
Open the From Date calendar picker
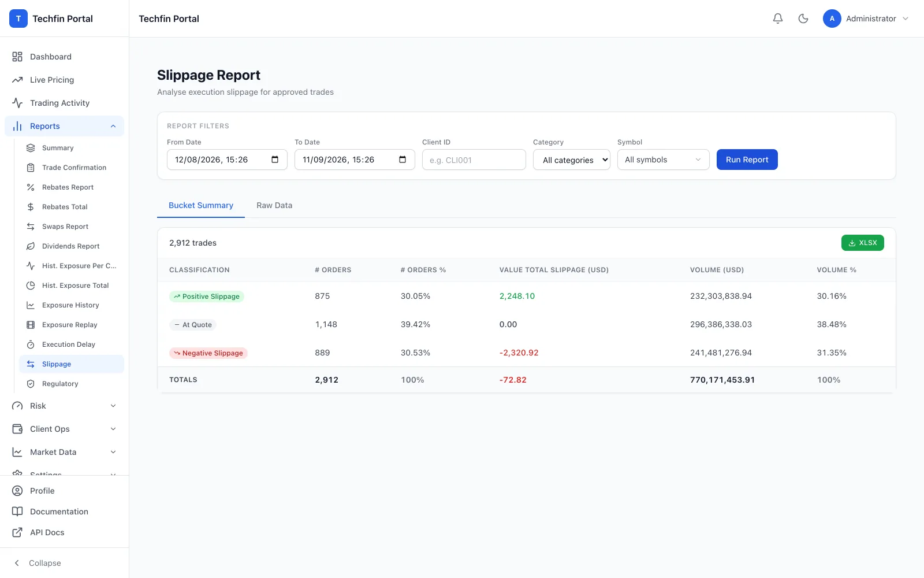(275, 160)
